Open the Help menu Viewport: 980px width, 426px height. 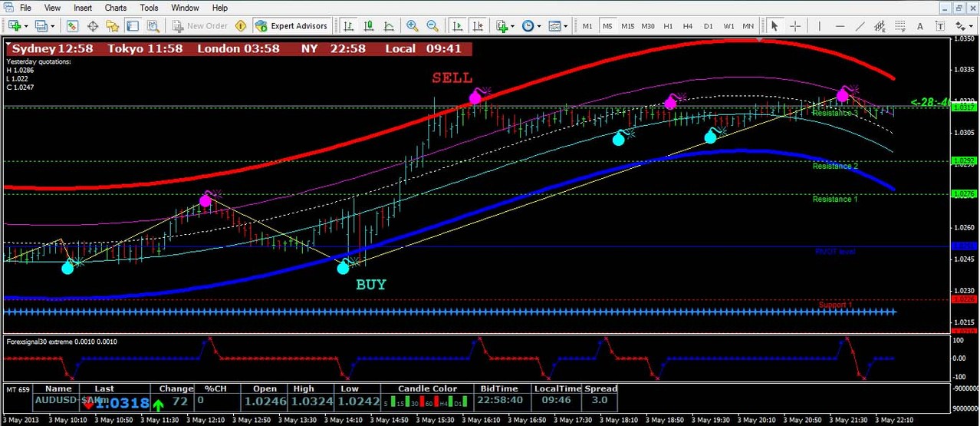tap(219, 8)
